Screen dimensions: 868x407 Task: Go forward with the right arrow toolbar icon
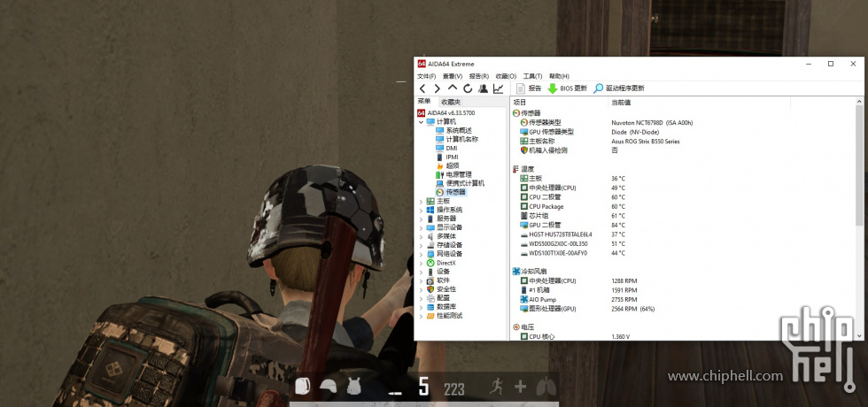(438, 88)
